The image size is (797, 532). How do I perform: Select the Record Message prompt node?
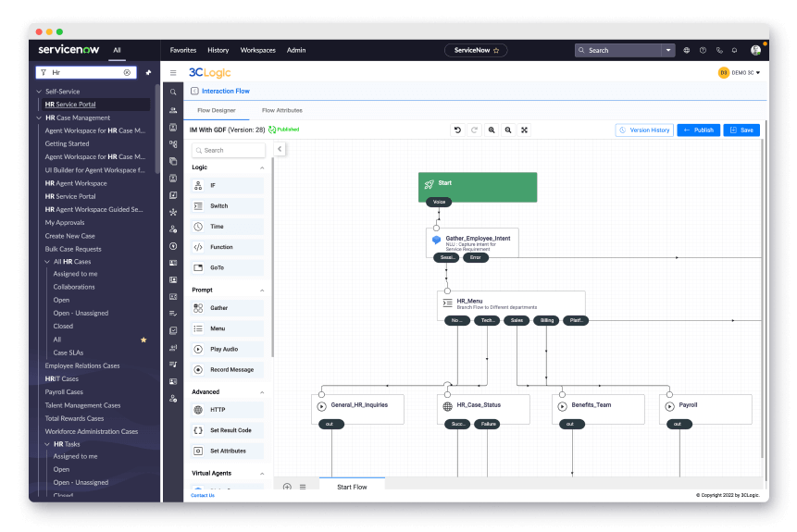(227, 369)
